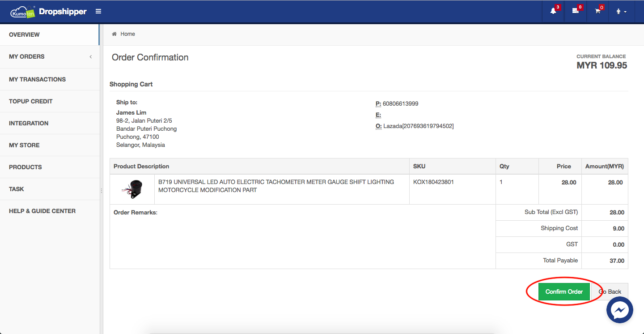This screenshot has width=644, height=334.
Task: Open the Facebook Messenger chat bubble
Action: click(619, 310)
